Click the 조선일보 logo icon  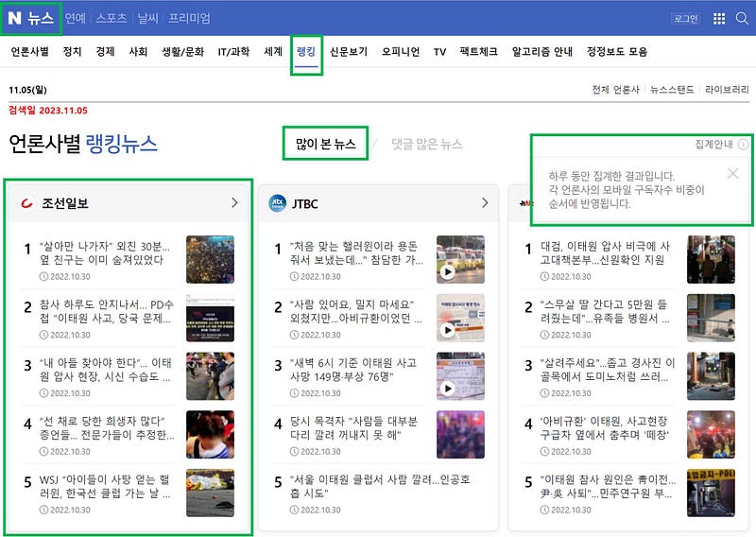(26, 202)
